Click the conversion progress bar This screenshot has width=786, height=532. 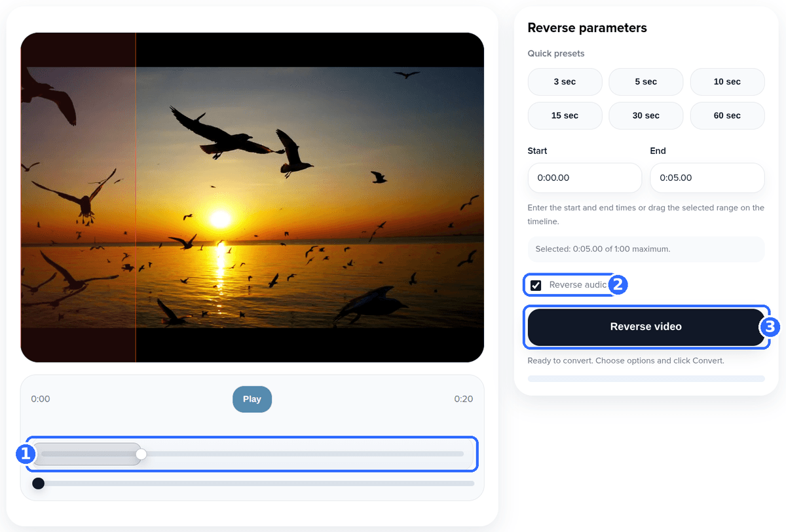pyautogui.click(x=646, y=379)
